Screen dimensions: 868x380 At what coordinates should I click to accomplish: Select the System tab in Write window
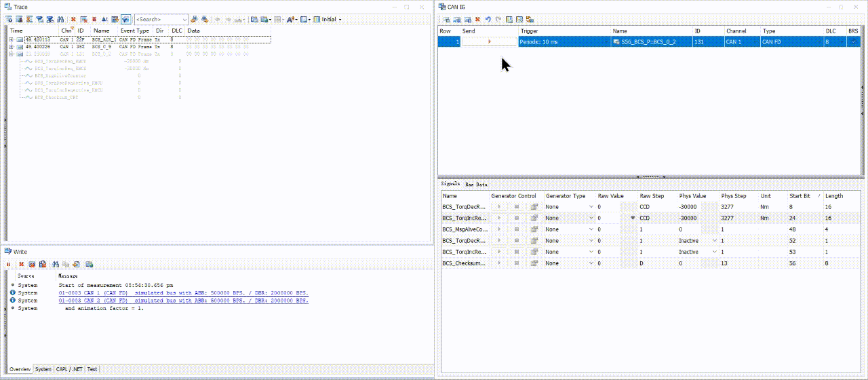pos(43,369)
